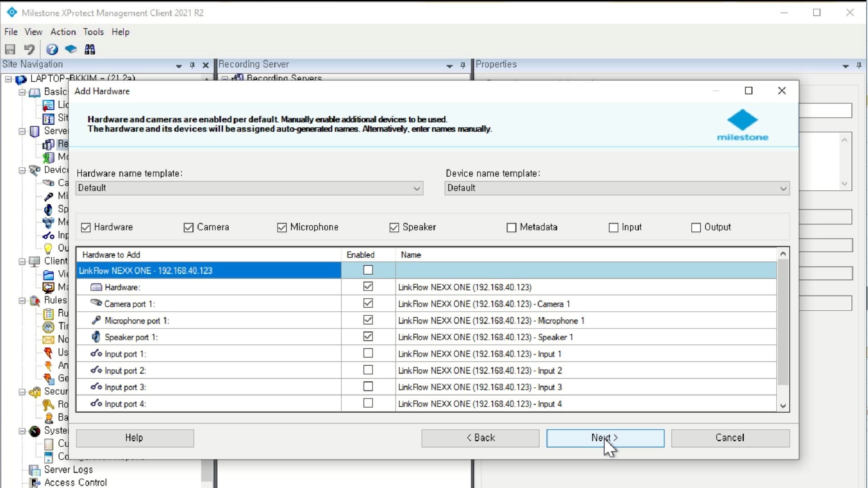Screen dimensions: 868x488
Task: Select the Notification Profiles envelope icon under Rules
Action: point(48,340)
